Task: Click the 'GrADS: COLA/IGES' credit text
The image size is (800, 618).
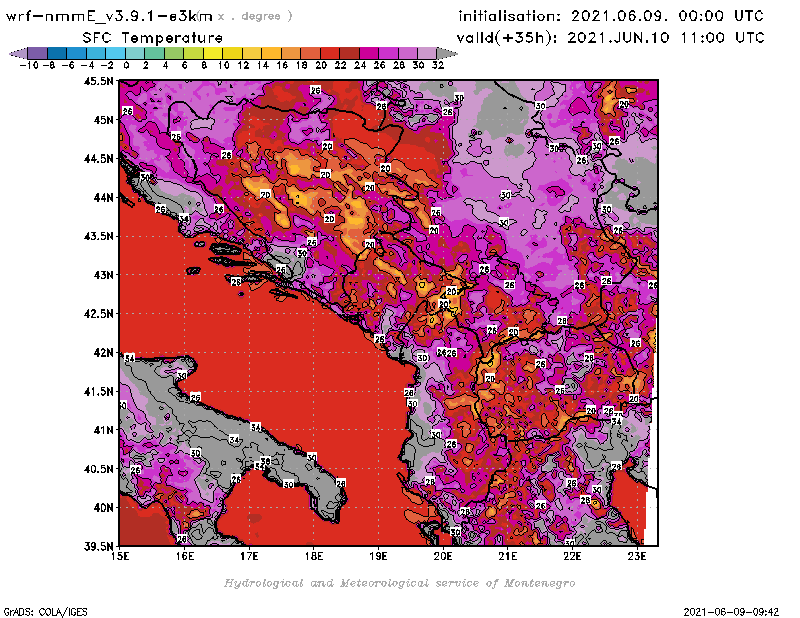Action: click(45, 612)
